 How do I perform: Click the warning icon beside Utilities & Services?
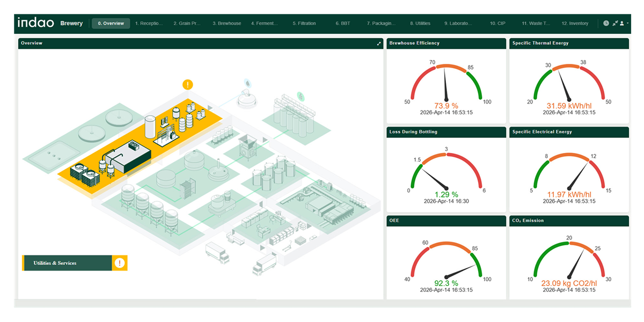[x=119, y=263]
